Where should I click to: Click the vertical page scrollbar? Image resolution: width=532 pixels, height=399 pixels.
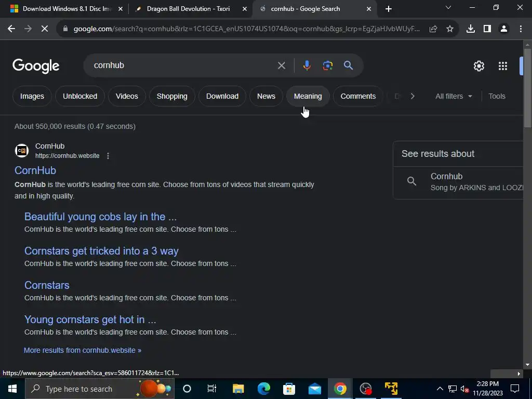point(527,88)
